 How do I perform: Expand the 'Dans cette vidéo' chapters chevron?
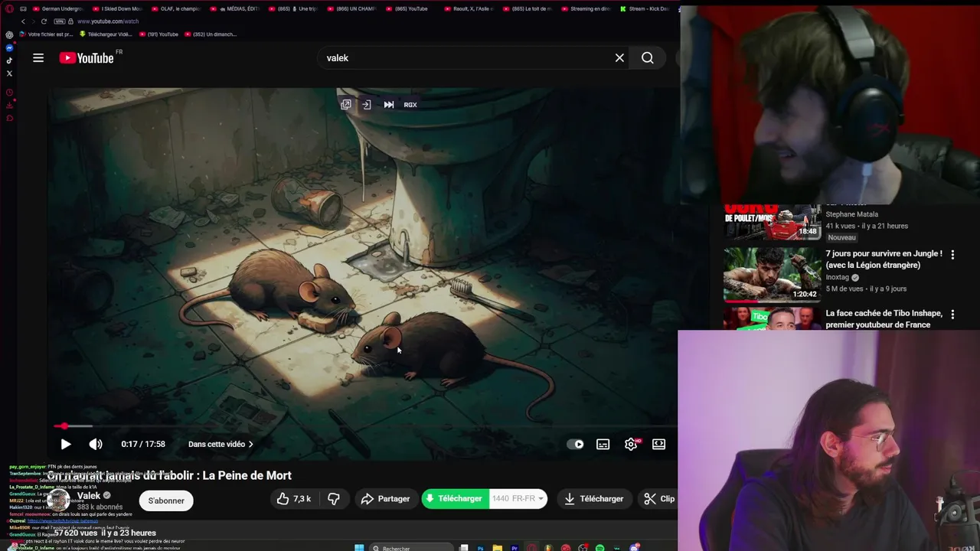click(250, 444)
